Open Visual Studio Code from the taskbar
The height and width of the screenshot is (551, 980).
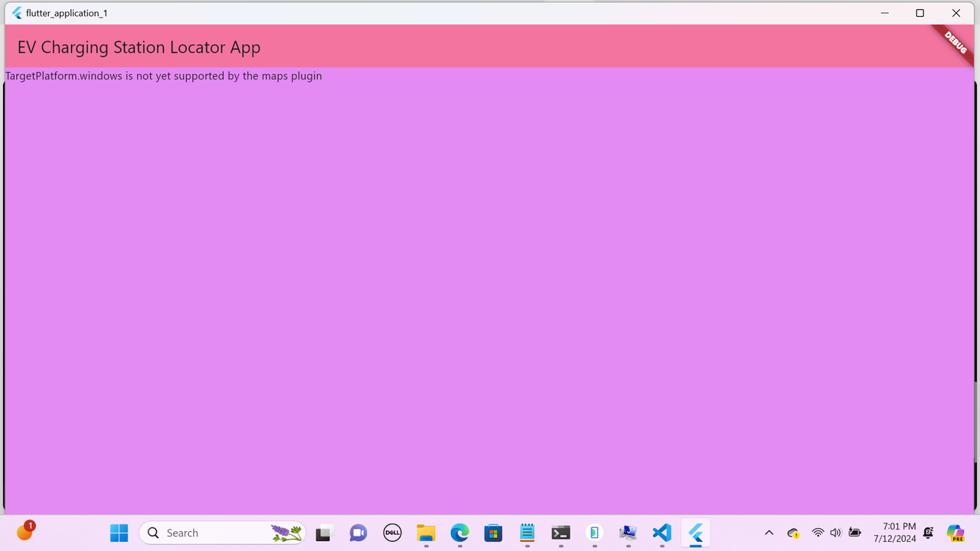[662, 533]
